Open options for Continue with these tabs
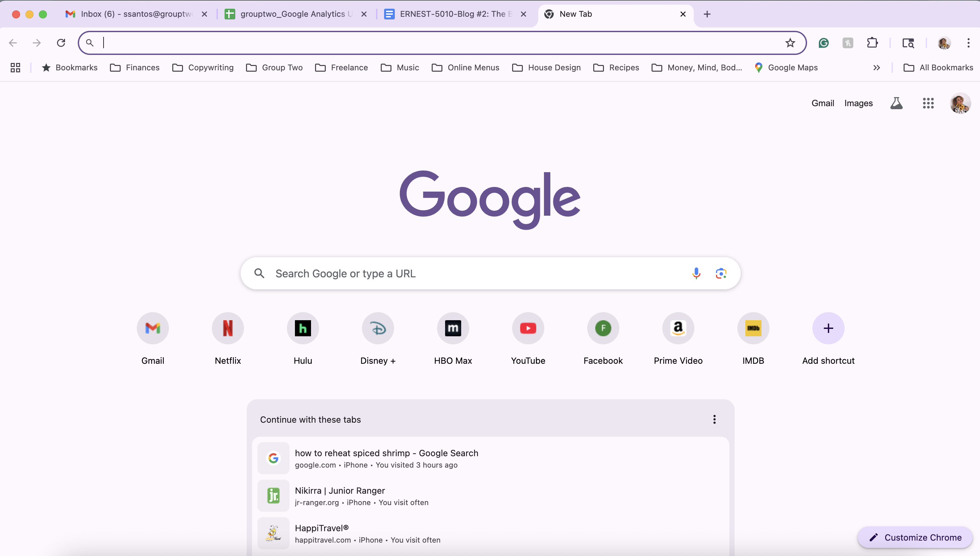980x556 pixels. pyautogui.click(x=714, y=419)
